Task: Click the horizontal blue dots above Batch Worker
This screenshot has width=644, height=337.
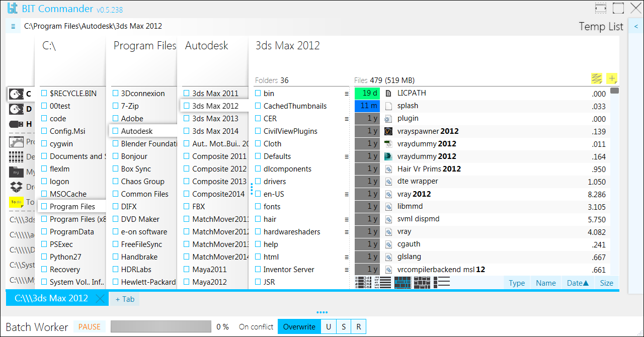Action: point(322,312)
